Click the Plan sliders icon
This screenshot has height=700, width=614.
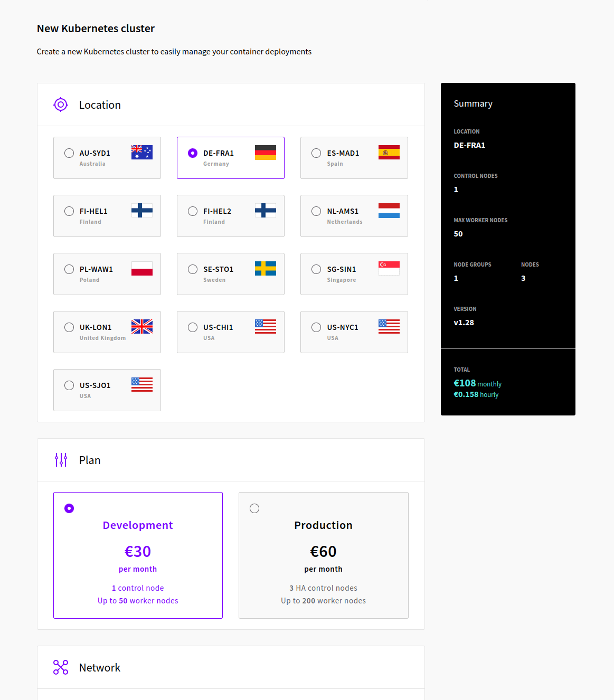click(61, 460)
